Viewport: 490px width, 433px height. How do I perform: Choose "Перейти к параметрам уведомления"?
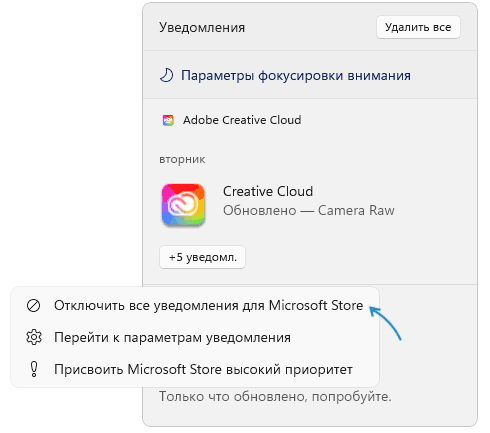tap(195, 337)
